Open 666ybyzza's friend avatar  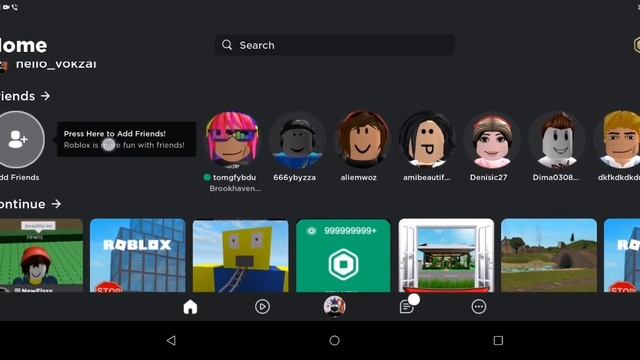coord(297,140)
